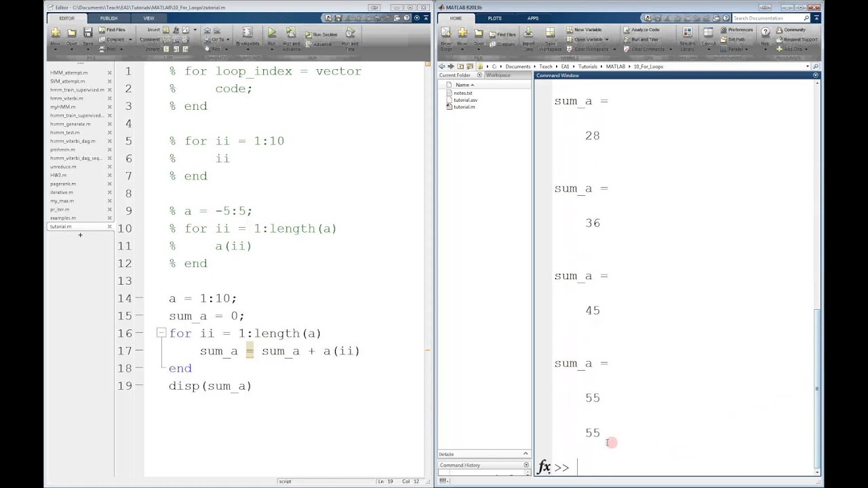Click the Run Section button
This screenshot has width=868, height=488.
321,35
